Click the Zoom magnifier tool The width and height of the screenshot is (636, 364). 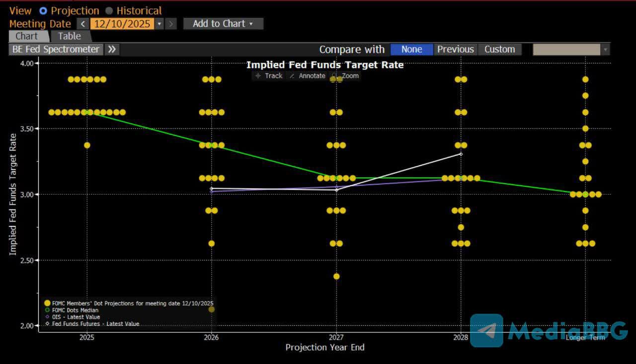[x=335, y=76]
